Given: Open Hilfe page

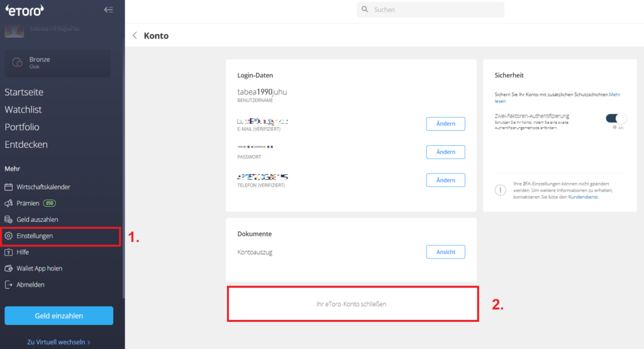Looking at the screenshot, I should [23, 252].
